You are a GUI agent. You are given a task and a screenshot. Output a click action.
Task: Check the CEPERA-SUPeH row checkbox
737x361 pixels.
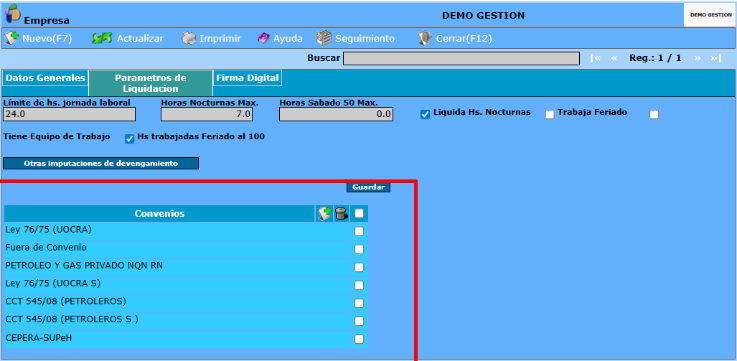pos(359,339)
